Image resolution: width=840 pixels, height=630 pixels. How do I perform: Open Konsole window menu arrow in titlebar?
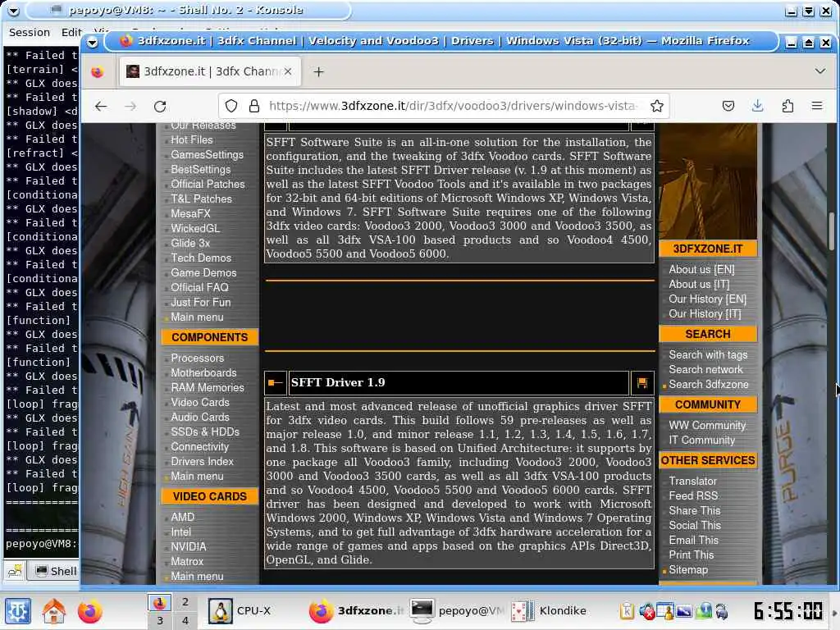click(x=13, y=10)
